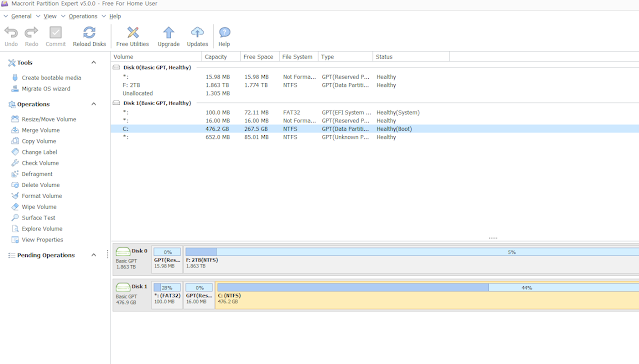The width and height of the screenshot is (639, 364).
Task: Select the Unallocated 1.305 MB row
Action: coord(375,93)
